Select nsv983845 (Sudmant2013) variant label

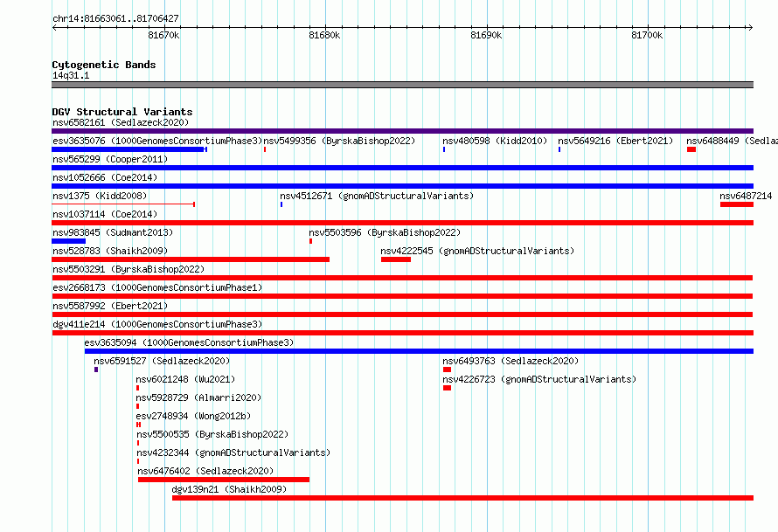[x=113, y=232]
